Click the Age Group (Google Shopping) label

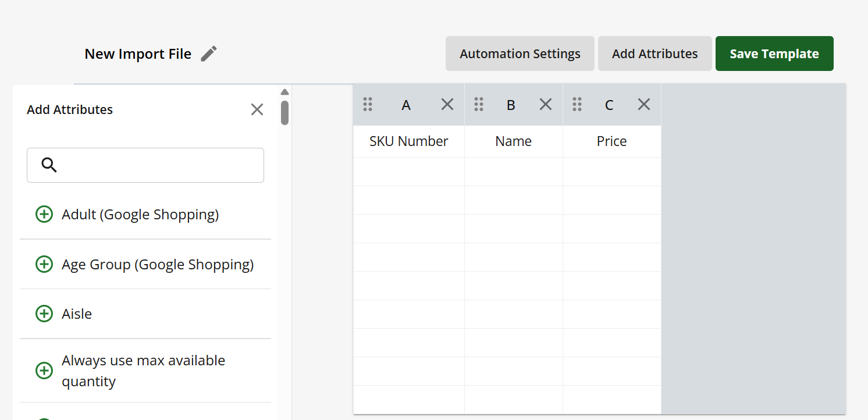point(158,265)
